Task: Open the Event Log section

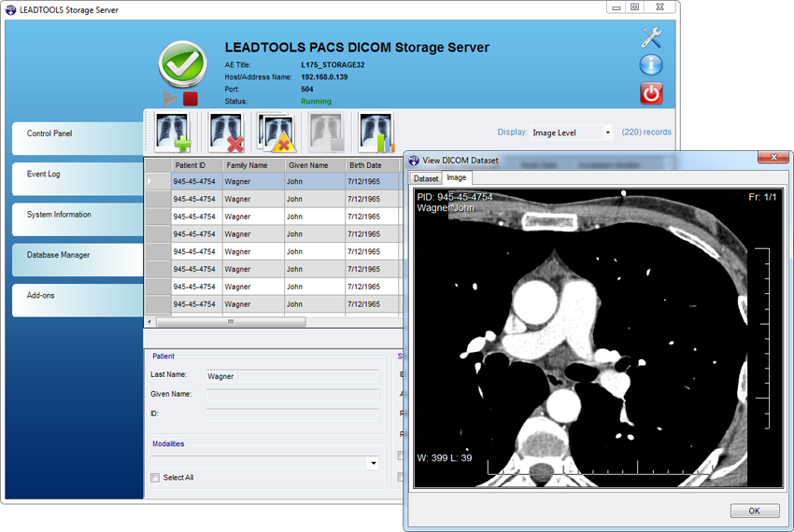Action: (77, 175)
